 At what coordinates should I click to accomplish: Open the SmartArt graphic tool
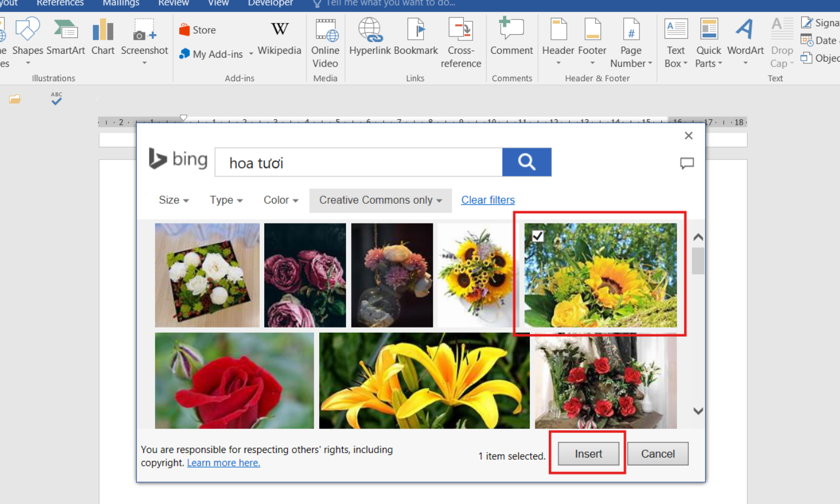(66, 37)
